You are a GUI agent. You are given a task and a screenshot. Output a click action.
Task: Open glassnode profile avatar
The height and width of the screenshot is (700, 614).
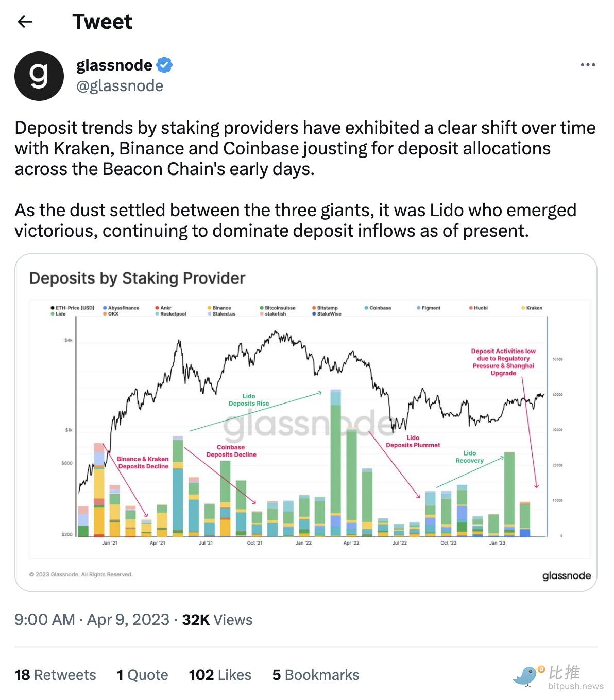[39, 76]
